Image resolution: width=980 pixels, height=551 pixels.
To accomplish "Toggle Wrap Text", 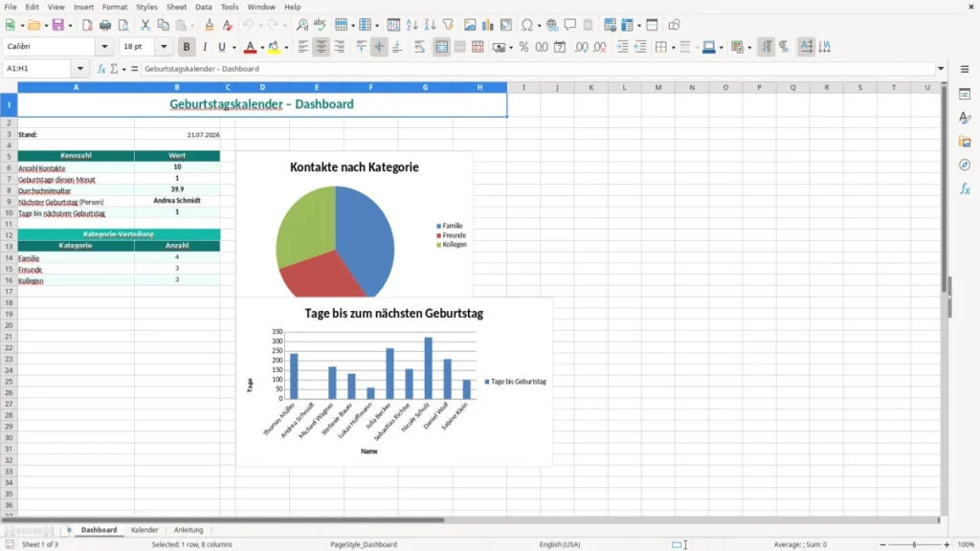I will (x=419, y=47).
